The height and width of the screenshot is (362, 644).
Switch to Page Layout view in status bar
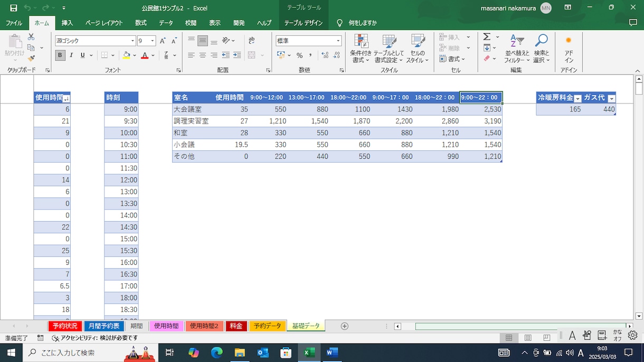click(528, 338)
